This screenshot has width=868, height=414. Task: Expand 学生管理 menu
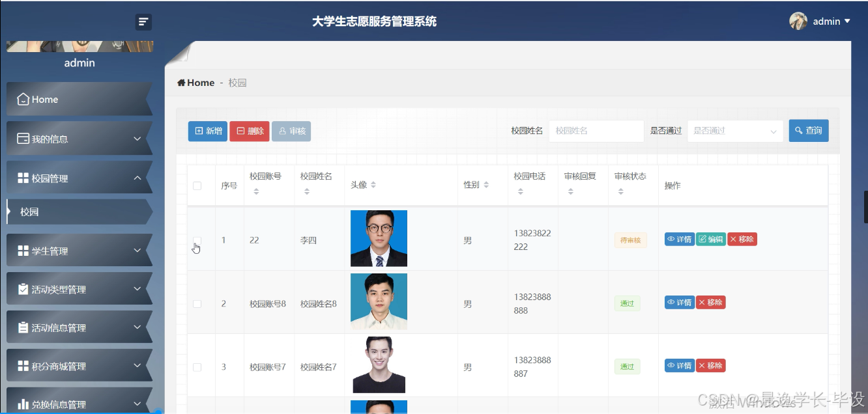click(x=80, y=251)
